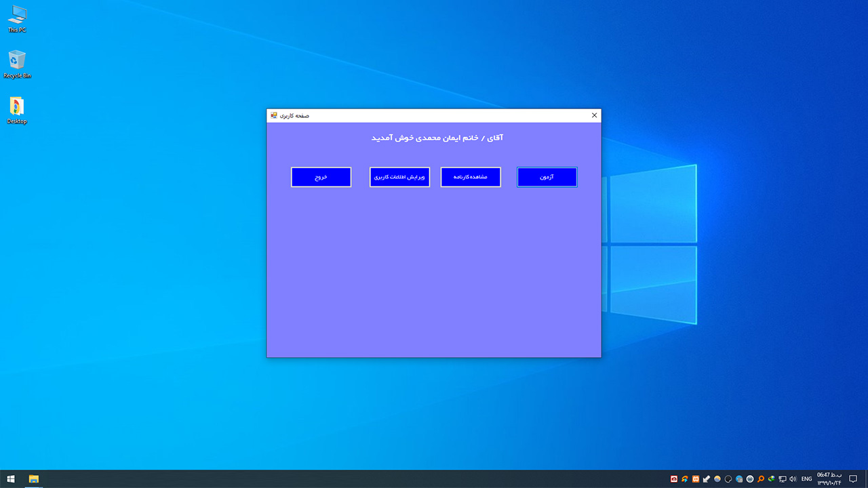Click the white arrow tray icon
Viewport: 868px width, 488px height.
click(x=707, y=479)
